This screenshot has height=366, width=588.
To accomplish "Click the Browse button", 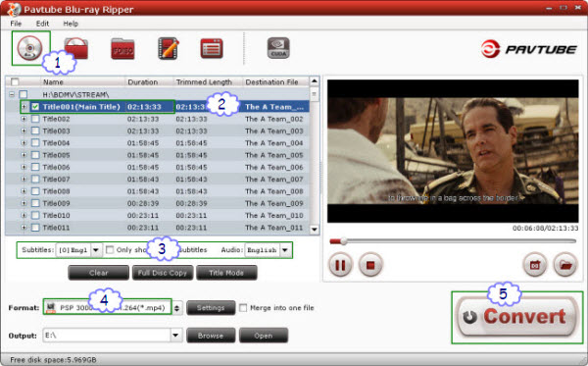I will [x=211, y=336].
